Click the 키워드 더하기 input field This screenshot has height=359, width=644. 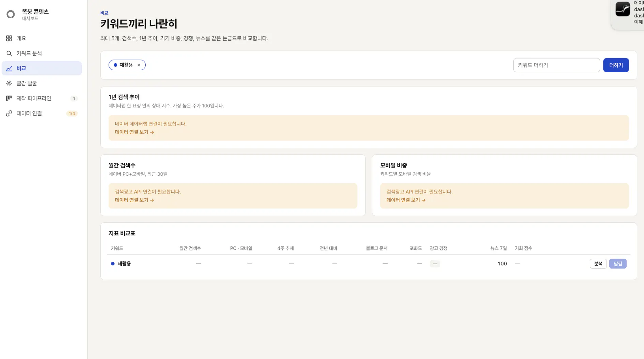click(x=556, y=65)
